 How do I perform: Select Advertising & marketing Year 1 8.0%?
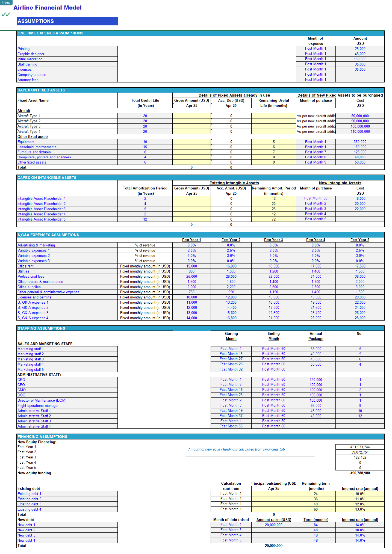pos(191,245)
